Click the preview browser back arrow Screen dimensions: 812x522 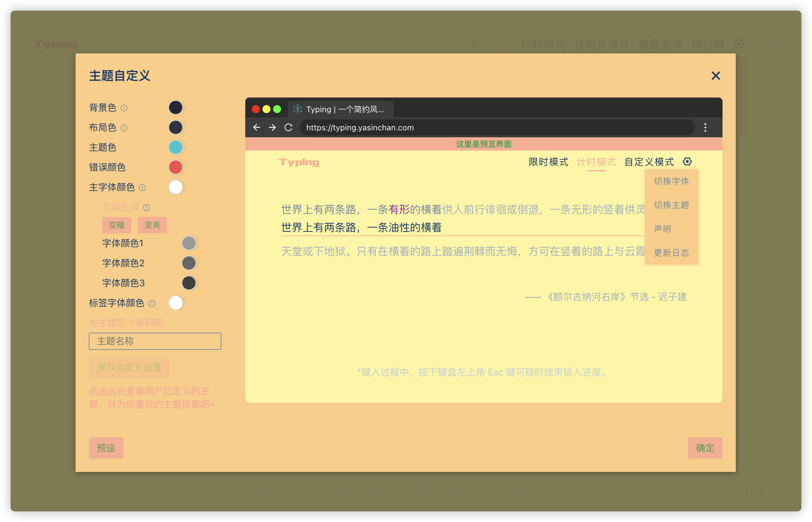[x=257, y=127]
